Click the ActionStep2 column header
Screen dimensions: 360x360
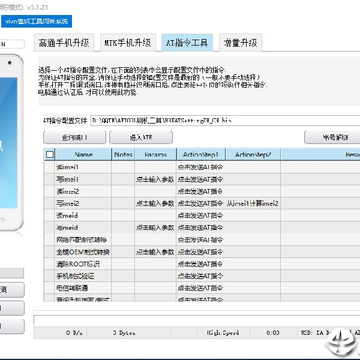click(253, 155)
